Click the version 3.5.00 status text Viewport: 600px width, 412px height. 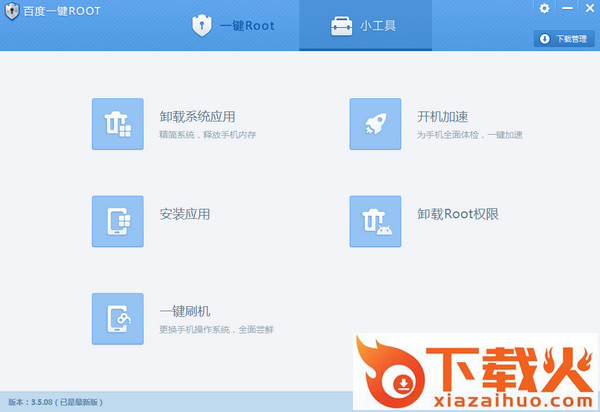tap(55, 402)
